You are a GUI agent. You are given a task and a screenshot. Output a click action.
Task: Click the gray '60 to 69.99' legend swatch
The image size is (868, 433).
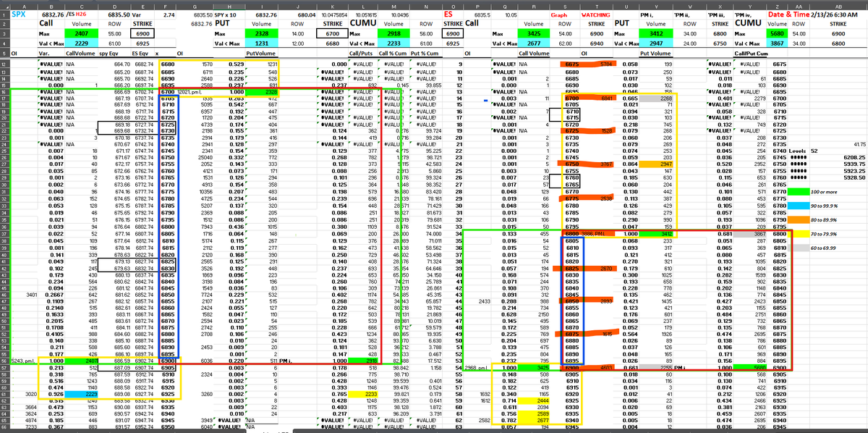pyautogui.click(x=799, y=248)
